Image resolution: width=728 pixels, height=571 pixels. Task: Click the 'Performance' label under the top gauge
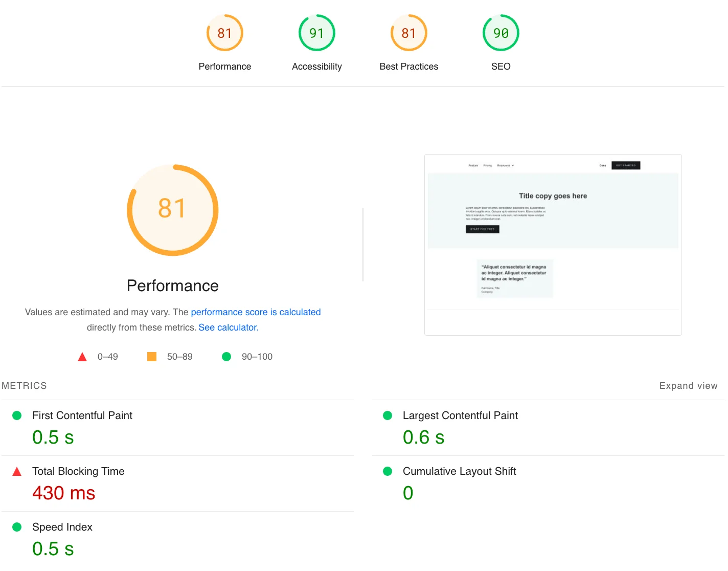tap(225, 67)
